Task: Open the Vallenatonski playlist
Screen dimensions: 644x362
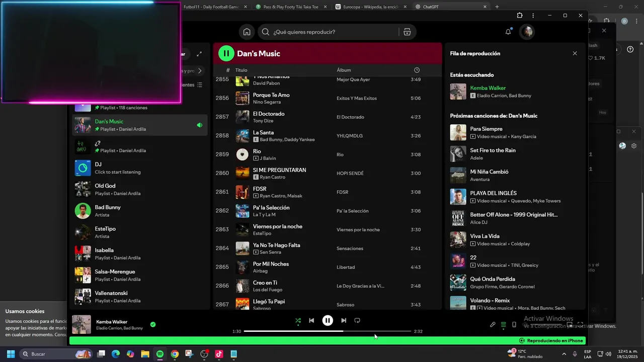Action: [140, 297]
